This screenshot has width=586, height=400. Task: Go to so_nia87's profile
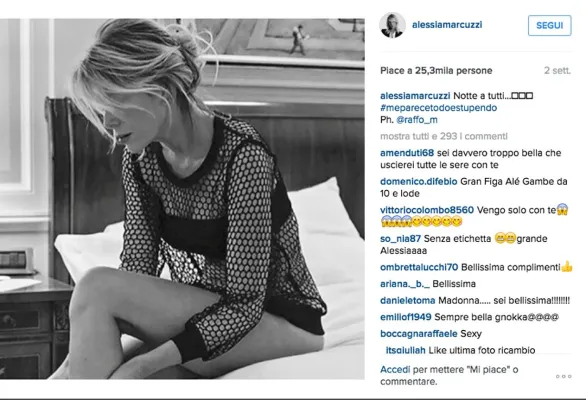400,239
